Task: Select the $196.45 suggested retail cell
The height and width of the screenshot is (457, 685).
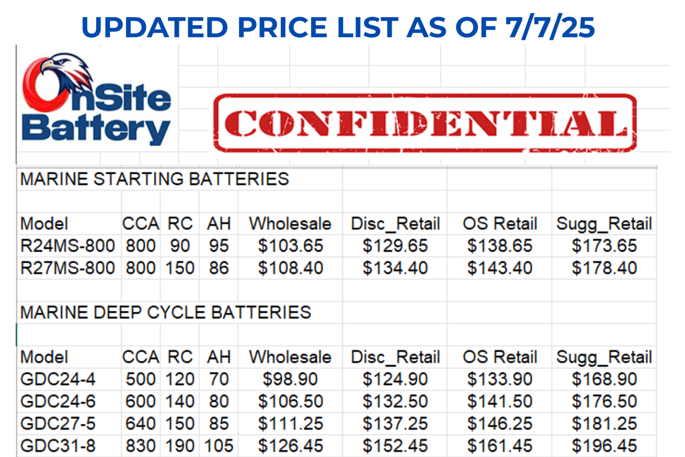Action: [605, 446]
